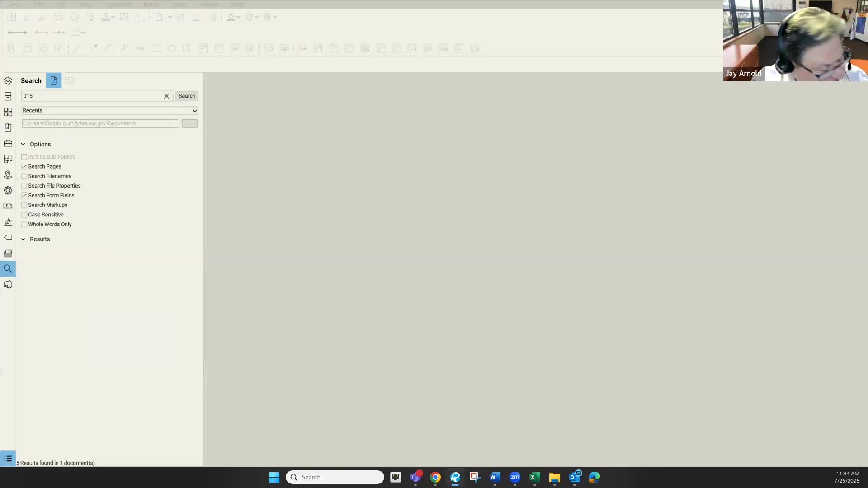Select the Image tool icon

pyautogui.click(x=124, y=17)
